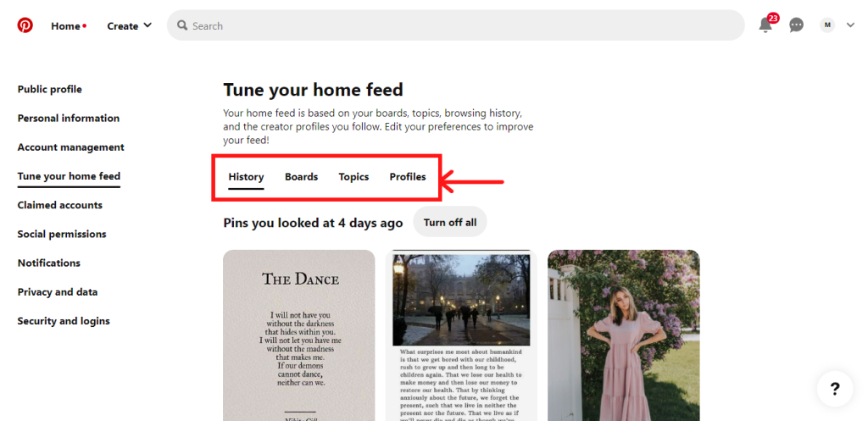Image resolution: width=868 pixels, height=421 pixels.
Task: Click the Tune your home feed heading
Action: (314, 90)
